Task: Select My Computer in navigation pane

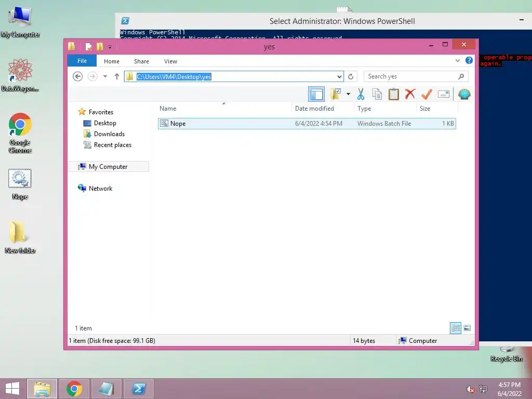Action: point(108,167)
